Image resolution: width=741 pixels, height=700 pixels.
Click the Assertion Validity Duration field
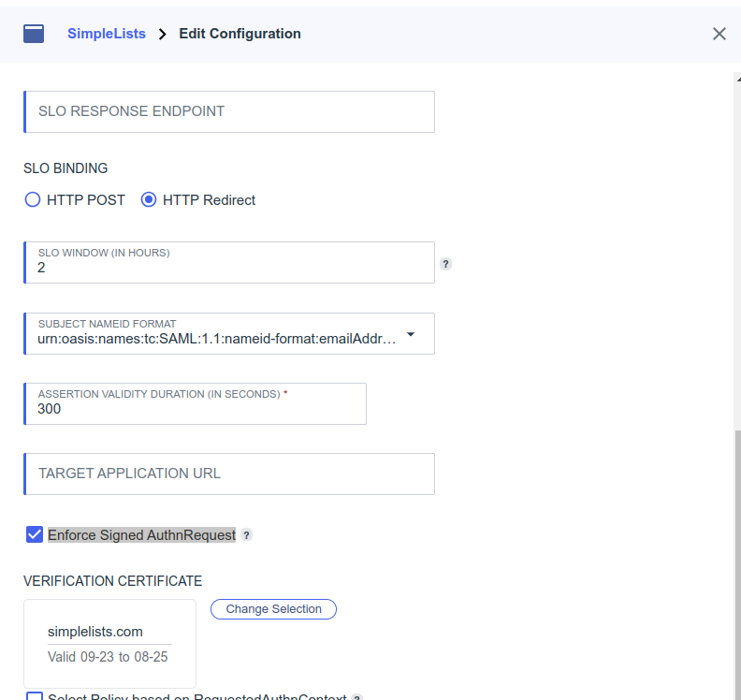(x=196, y=404)
